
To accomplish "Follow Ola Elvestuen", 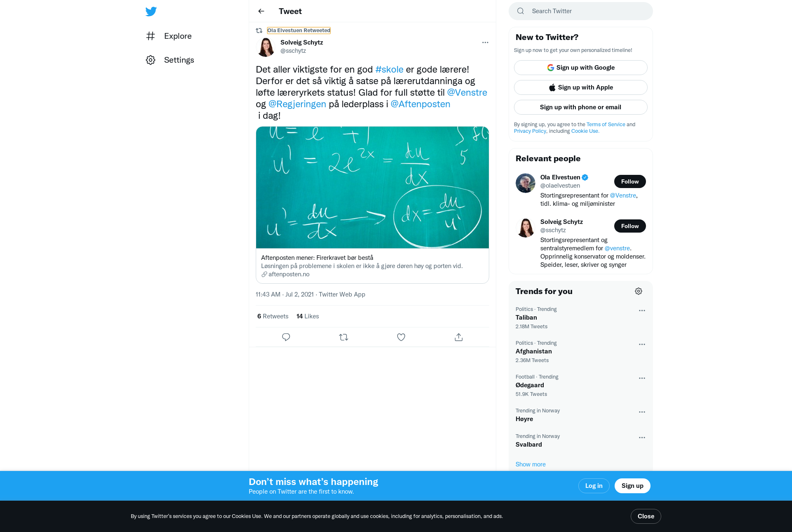I will point(630,181).
